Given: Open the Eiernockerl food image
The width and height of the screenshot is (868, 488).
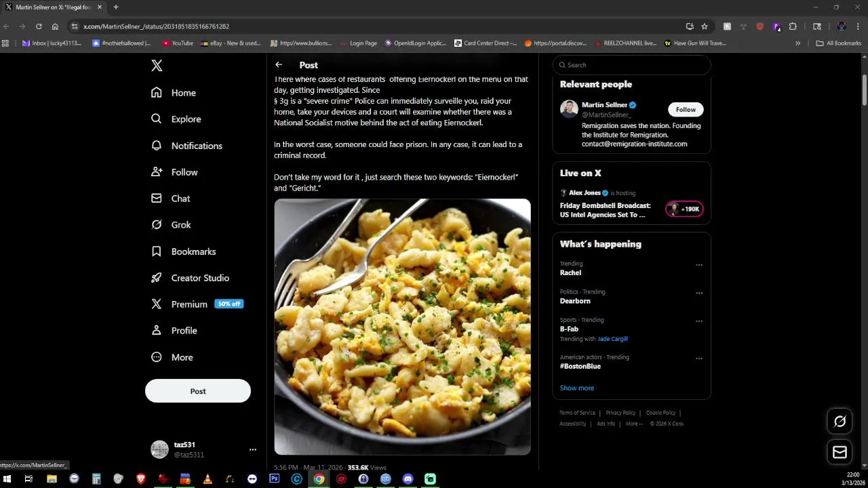Looking at the screenshot, I should 403,327.
